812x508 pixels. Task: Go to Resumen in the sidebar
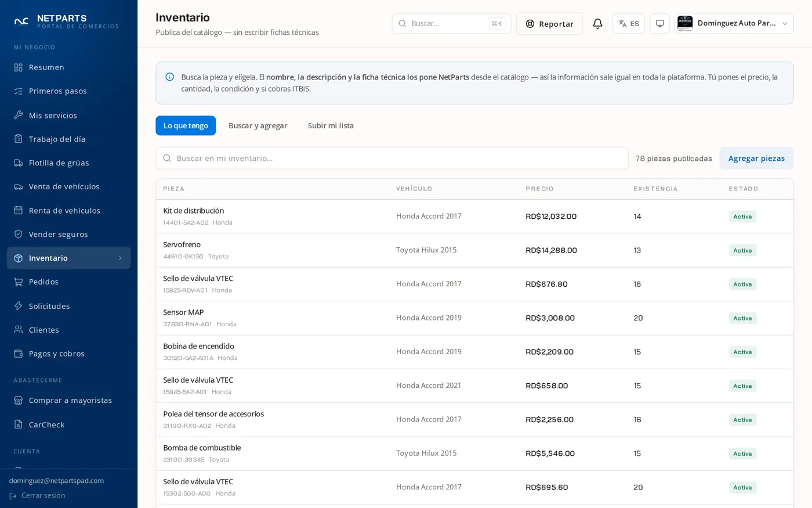click(x=68, y=67)
